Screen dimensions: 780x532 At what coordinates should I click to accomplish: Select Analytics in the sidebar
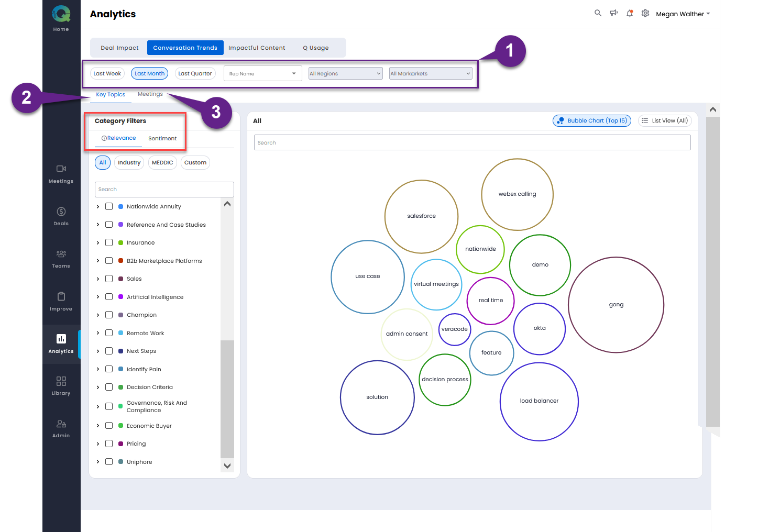point(61,344)
